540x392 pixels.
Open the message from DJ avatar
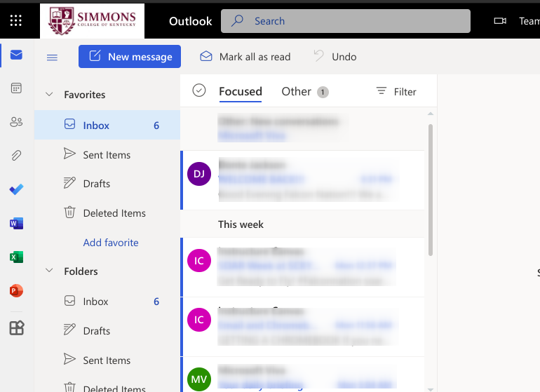click(x=303, y=180)
